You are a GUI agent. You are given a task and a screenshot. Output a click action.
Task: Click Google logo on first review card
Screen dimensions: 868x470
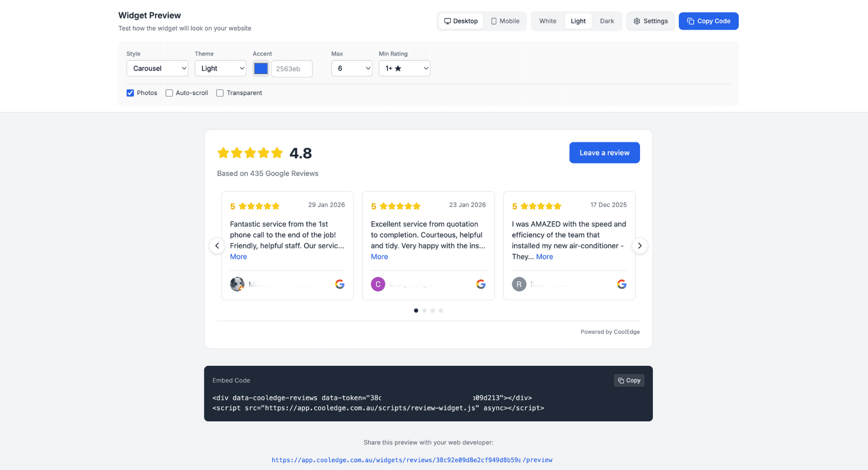coord(339,284)
